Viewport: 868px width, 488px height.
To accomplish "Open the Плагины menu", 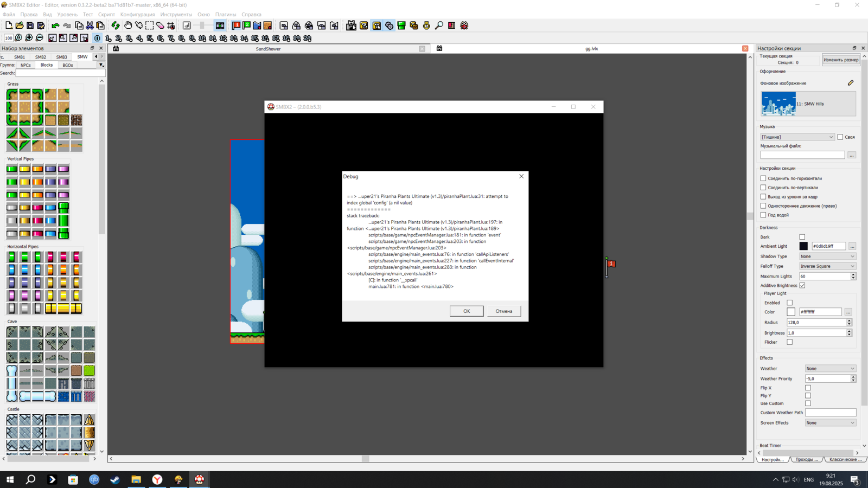I will (x=226, y=15).
